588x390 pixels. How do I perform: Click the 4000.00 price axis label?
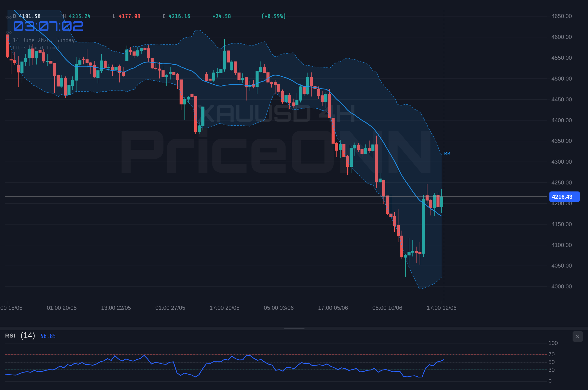562,287
